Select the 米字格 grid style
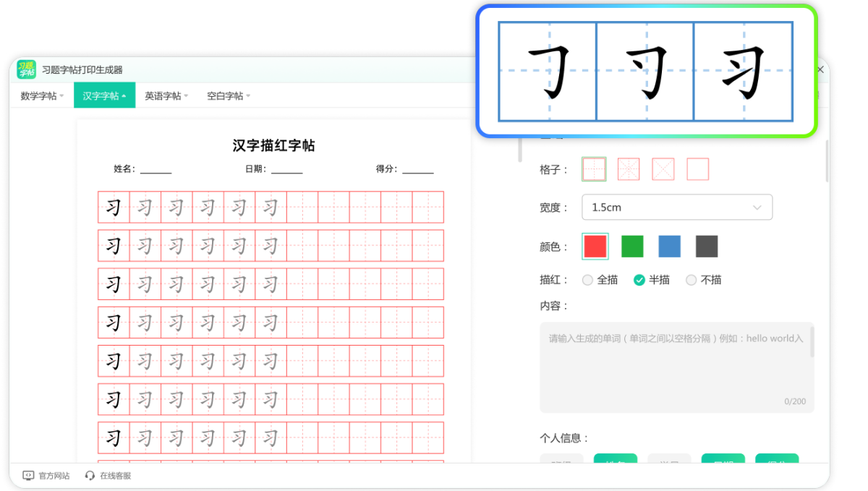This screenshot has height=491, width=868. [628, 168]
